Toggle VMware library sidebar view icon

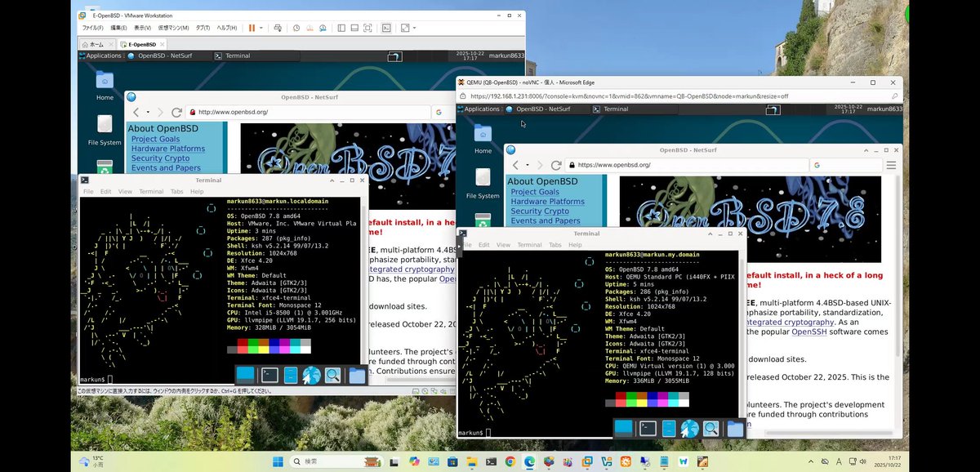(x=341, y=28)
